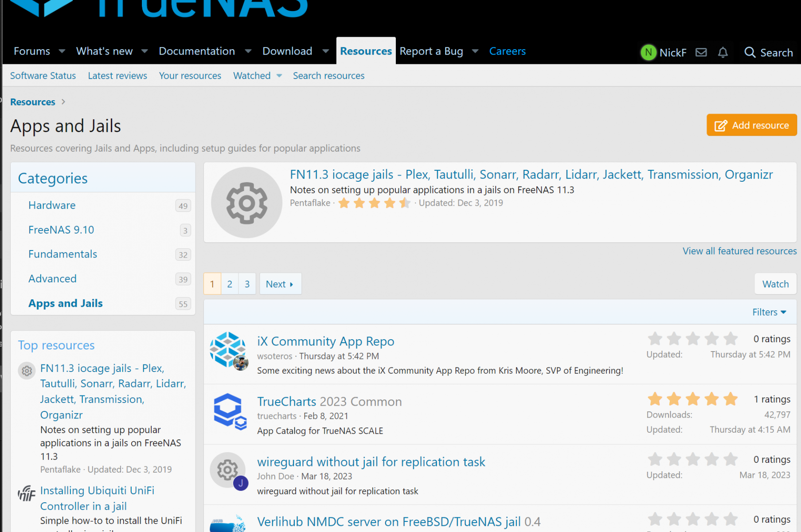Open John Doe's J avatar
801x532 pixels.
click(x=241, y=483)
